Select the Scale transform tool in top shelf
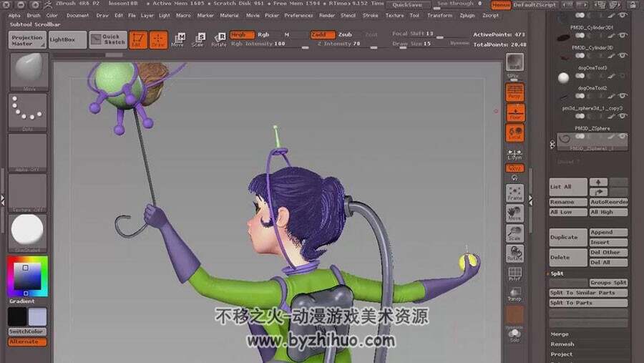The image size is (644, 363). coord(198,39)
